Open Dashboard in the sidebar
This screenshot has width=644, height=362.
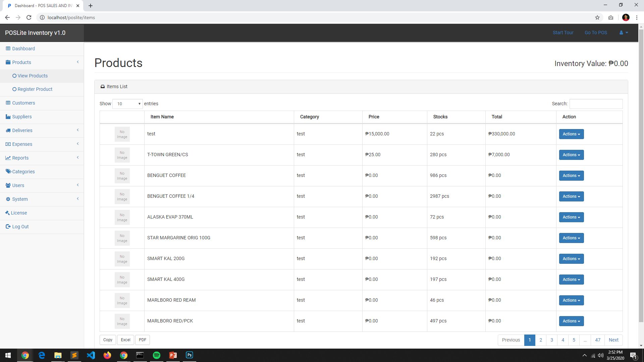click(x=20, y=49)
